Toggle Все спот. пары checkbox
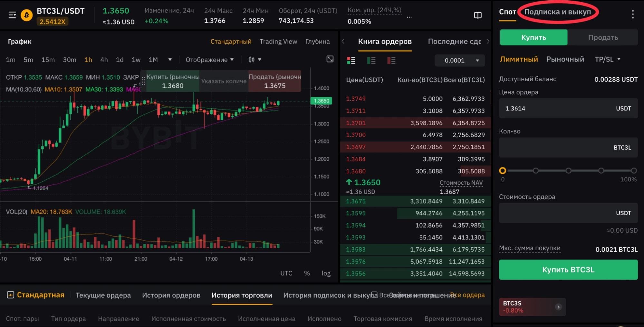644x327 pixels. [x=374, y=295]
